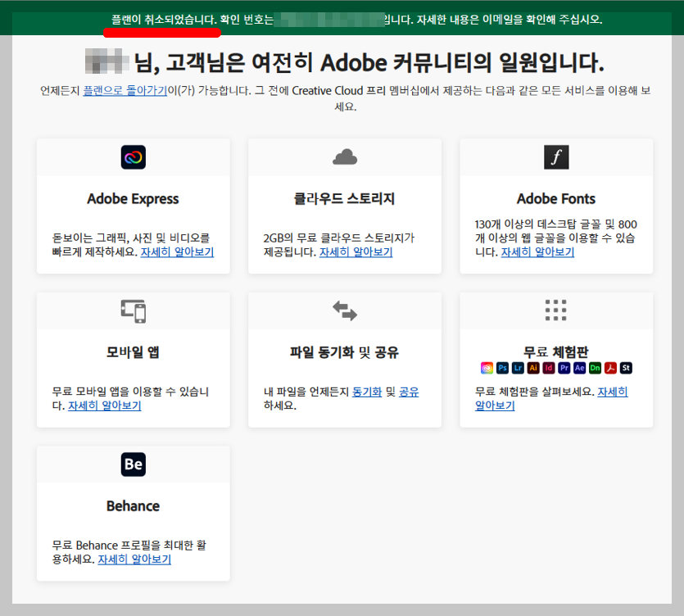The image size is (684, 616).
Task: Click the Adobe Fonts f icon
Action: (556, 156)
